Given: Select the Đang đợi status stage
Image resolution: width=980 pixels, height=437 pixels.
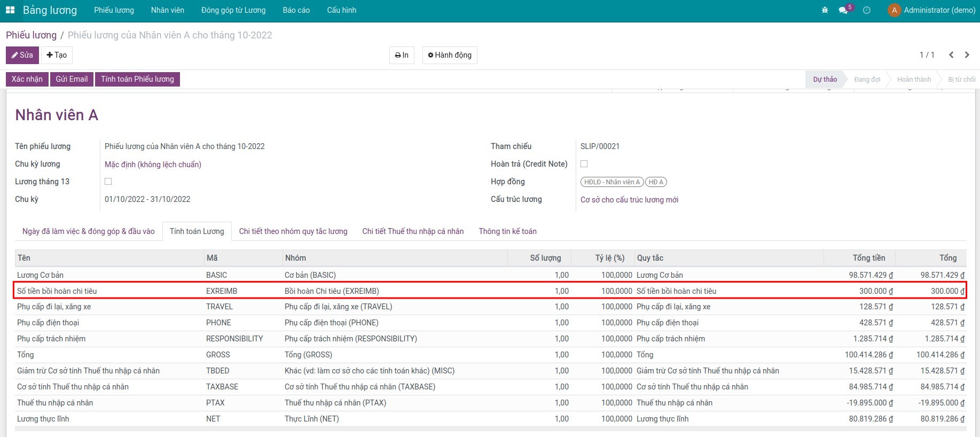Looking at the screenshot, I should coord(867,80).
